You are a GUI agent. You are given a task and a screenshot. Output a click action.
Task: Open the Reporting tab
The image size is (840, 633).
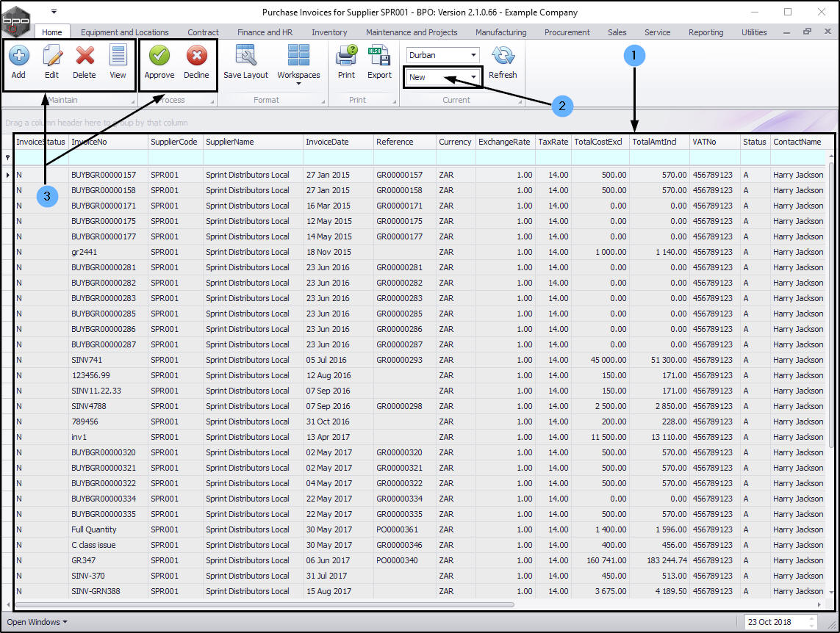pos(706,32)
